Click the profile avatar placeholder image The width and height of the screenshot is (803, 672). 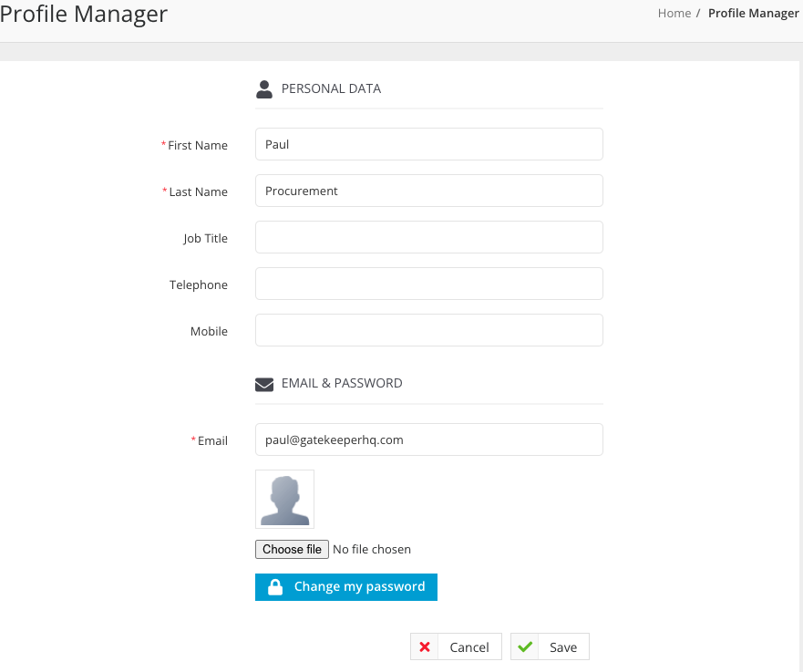pos(284,500)
